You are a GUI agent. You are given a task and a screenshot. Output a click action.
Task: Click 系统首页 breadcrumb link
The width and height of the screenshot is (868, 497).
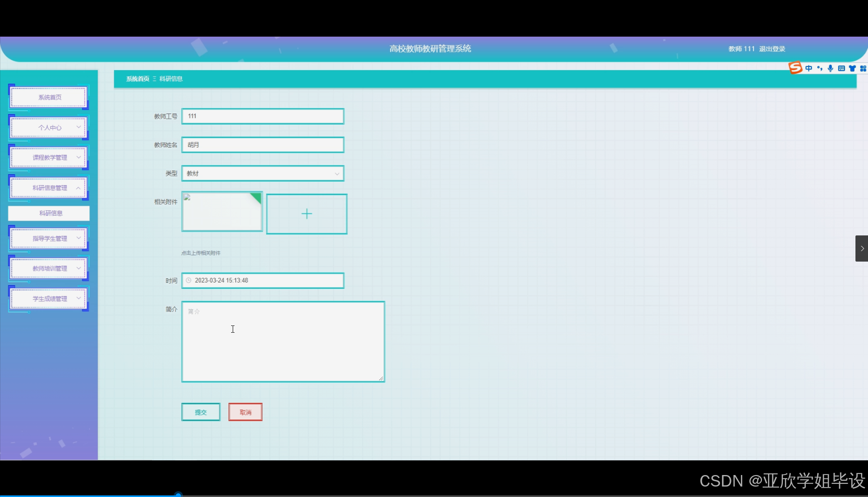pos(138,79)
